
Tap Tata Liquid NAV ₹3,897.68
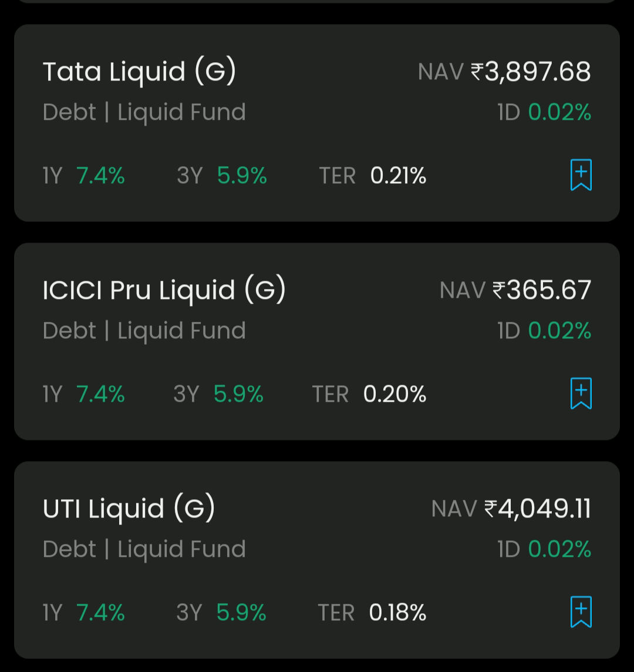point(504,72)
